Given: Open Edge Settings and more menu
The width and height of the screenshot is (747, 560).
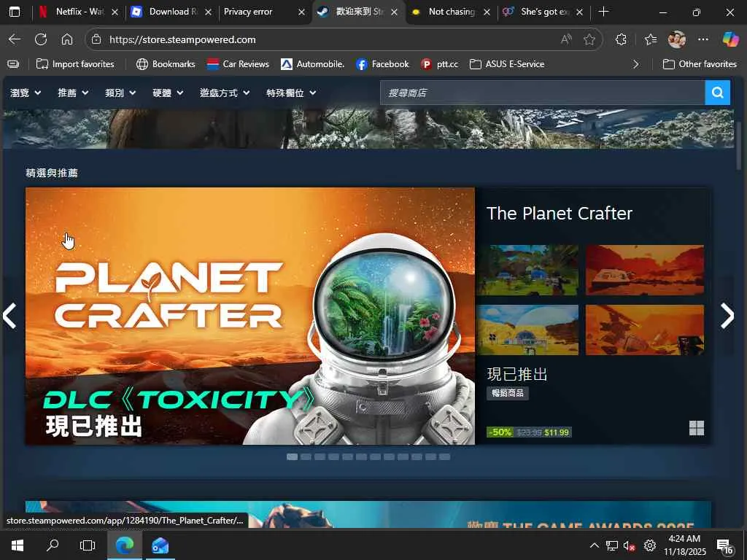Looking at the screenshot, I should pos(703,39).
